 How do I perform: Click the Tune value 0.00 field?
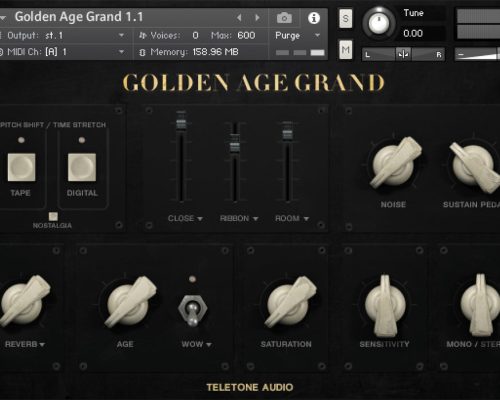422,33
